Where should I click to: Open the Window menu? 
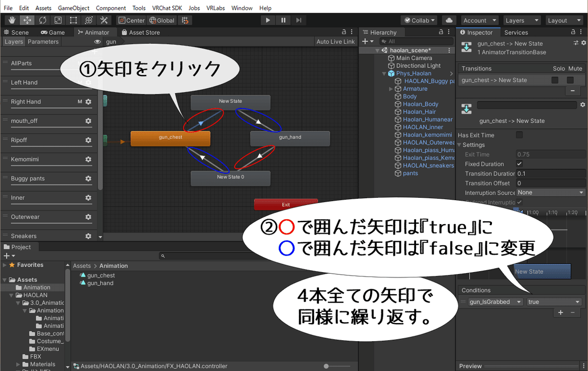(x=242, y=8)
